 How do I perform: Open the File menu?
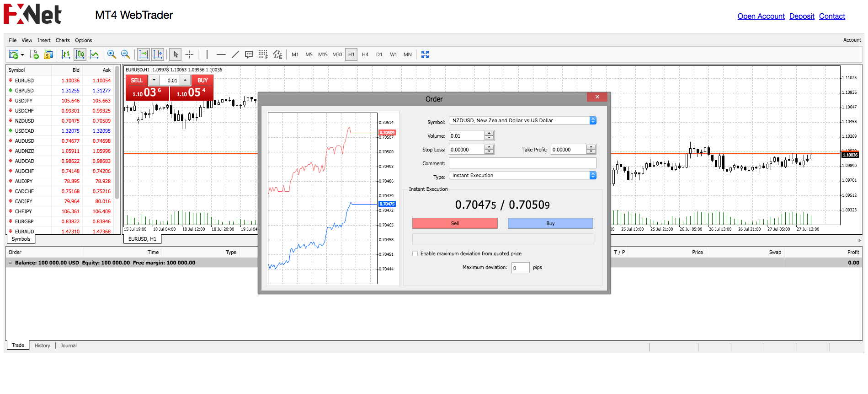point(13,40)
